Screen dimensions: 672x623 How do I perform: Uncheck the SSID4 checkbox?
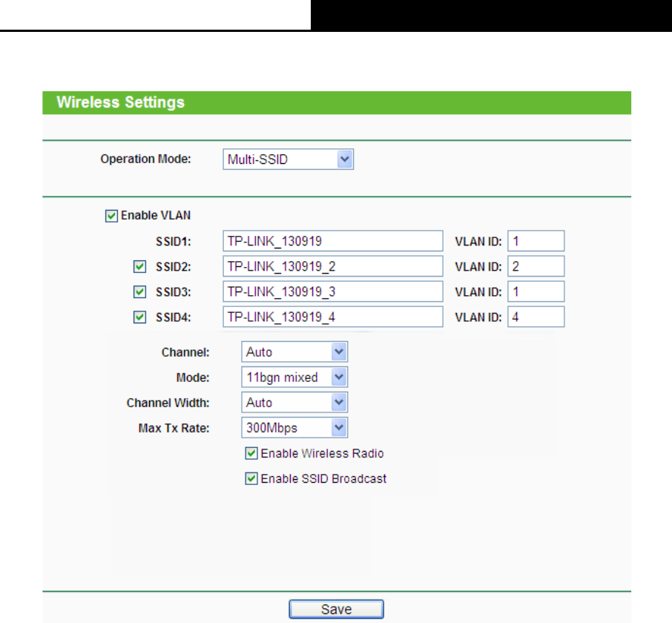pyautogui.click(x=139, y=317)
